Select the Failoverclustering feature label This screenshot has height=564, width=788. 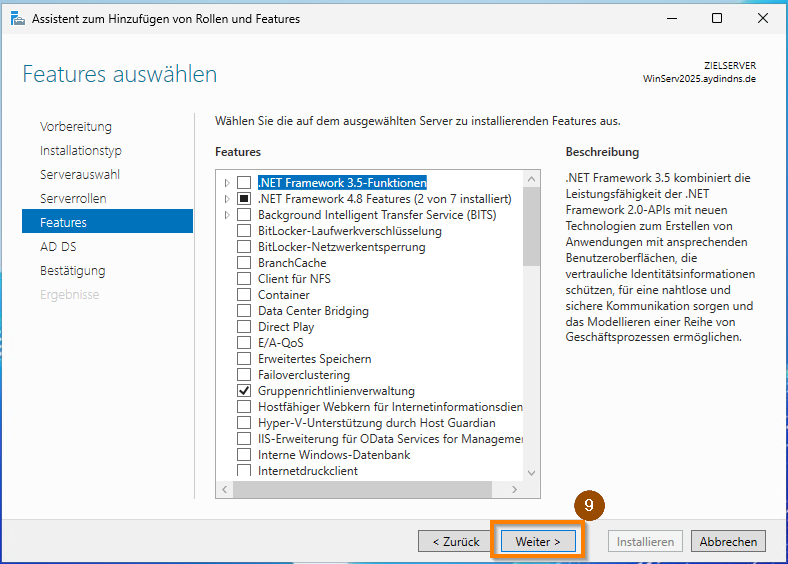(304, 375)
